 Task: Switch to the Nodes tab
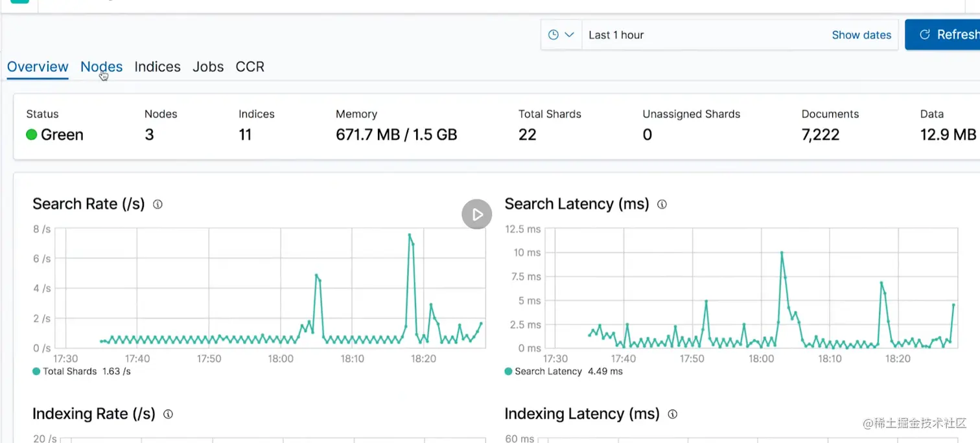(101, 67)
